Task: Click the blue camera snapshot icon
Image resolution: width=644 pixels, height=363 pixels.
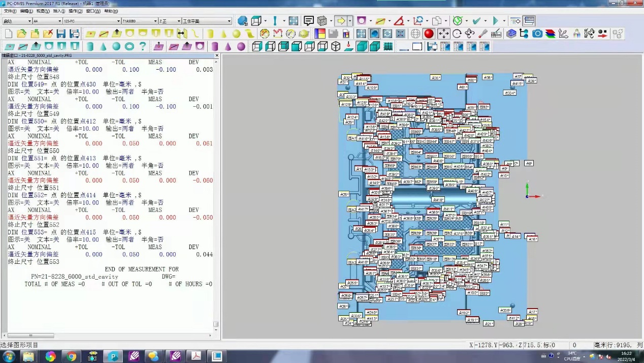Action: click(537, 34)
